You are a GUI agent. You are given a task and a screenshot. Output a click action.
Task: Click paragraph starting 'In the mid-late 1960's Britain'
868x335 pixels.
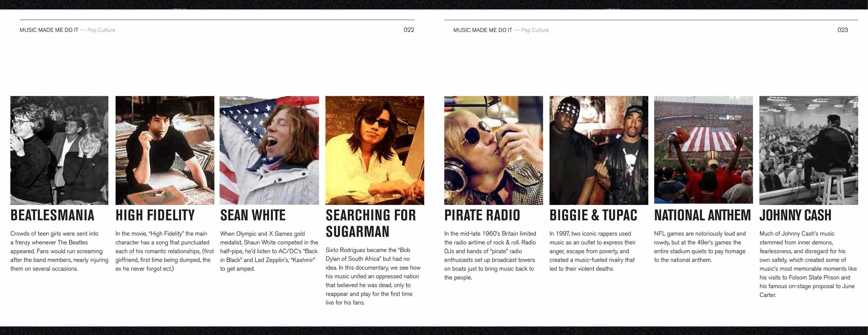coord(490,256)
